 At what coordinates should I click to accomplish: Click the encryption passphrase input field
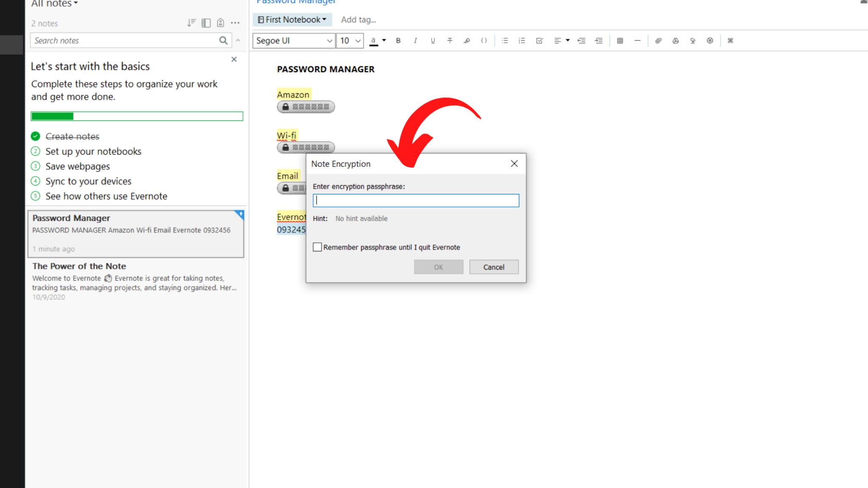pos(416,200)
